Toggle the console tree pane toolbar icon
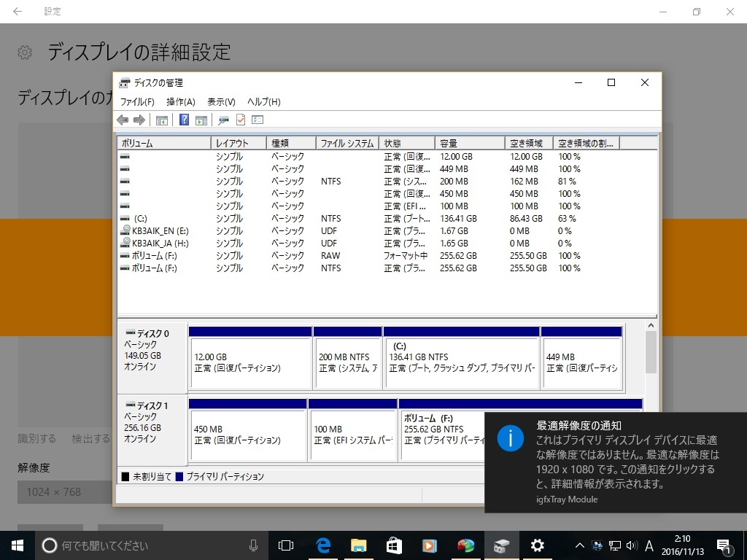The width and height of the screenshot is (747, 560). coord(162,120)
